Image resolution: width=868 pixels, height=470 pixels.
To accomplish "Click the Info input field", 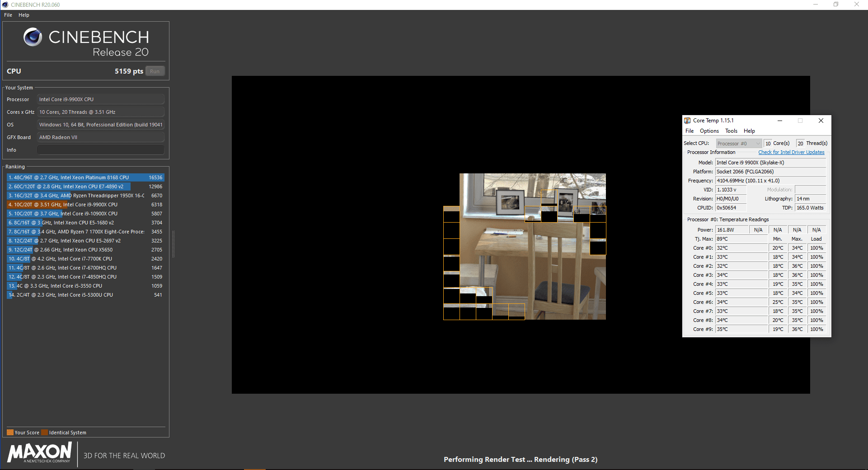I will 101,150.
